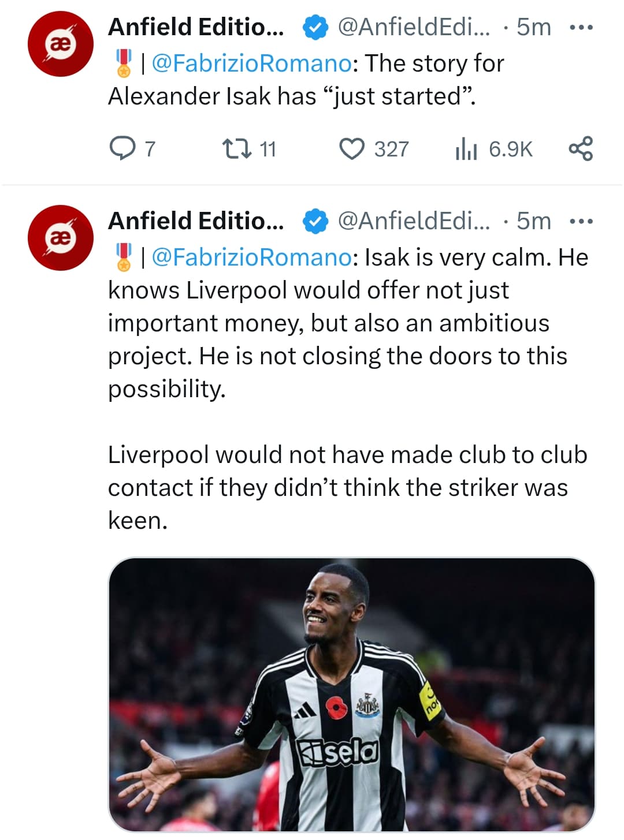Open the Alexander Isak photo

pos(351,694)
